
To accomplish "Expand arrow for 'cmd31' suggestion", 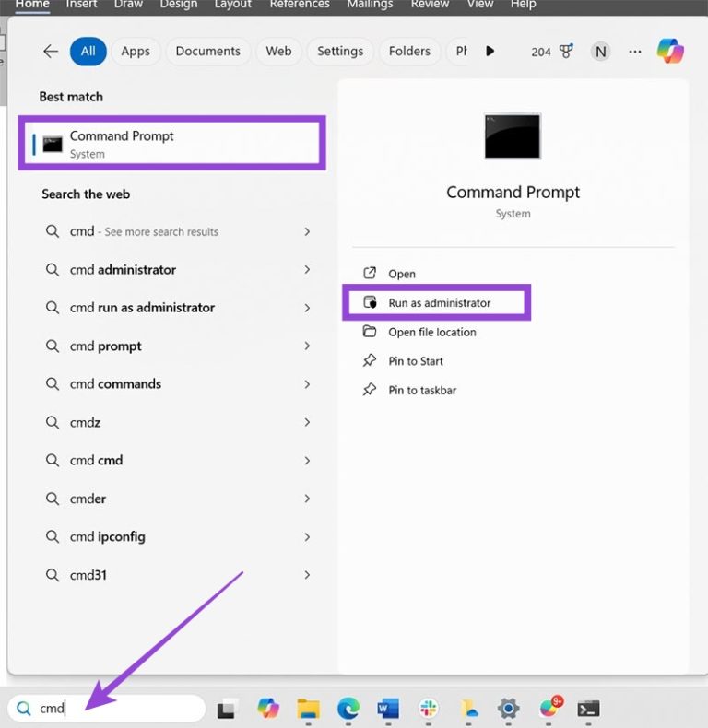I will tap(307, 575).
